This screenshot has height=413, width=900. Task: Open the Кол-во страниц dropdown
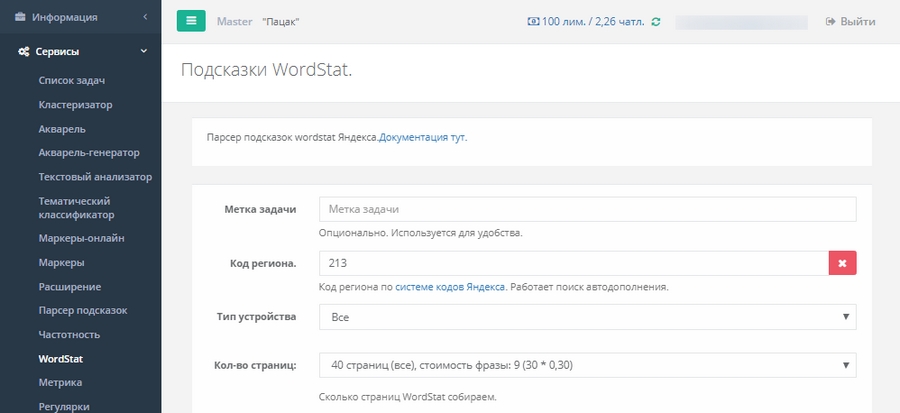point(588,365)
